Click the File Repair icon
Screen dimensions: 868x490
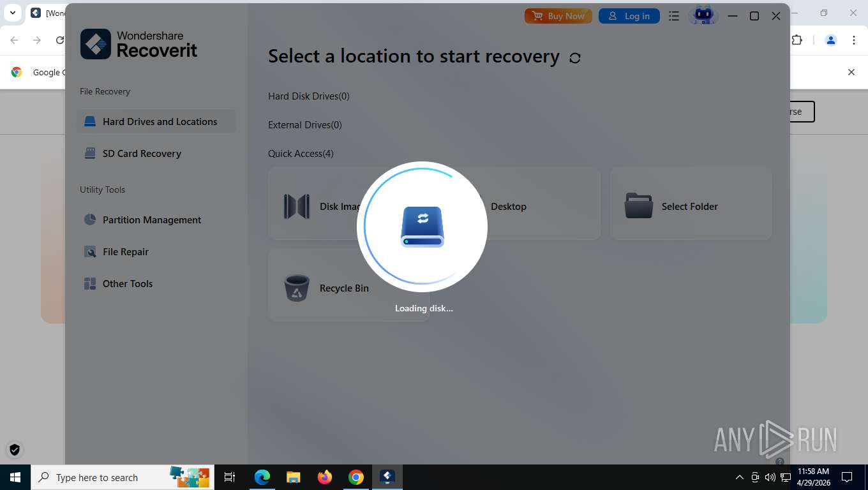[x=90, y=251]
